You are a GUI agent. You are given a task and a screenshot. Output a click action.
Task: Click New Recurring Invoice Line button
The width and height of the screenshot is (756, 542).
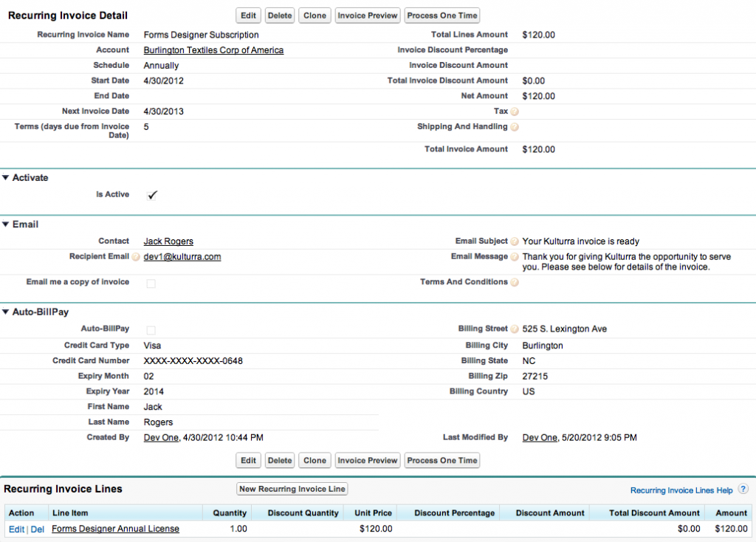point(292,489)
